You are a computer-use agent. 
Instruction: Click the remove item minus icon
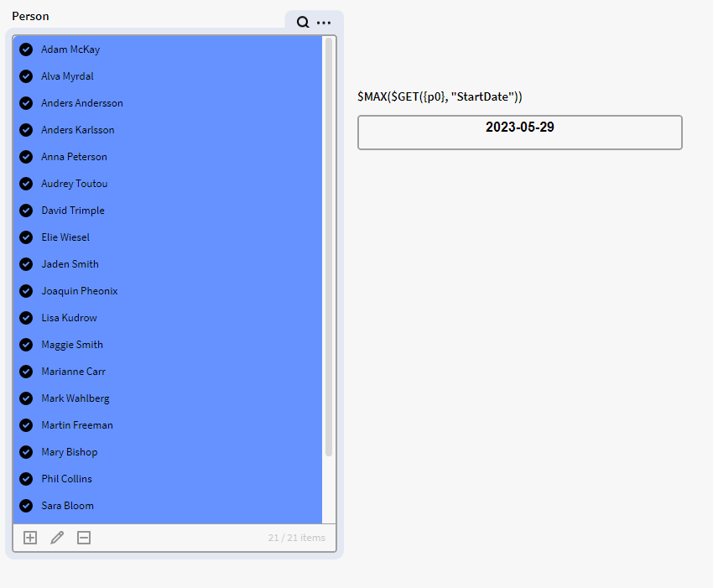point(84,538)
